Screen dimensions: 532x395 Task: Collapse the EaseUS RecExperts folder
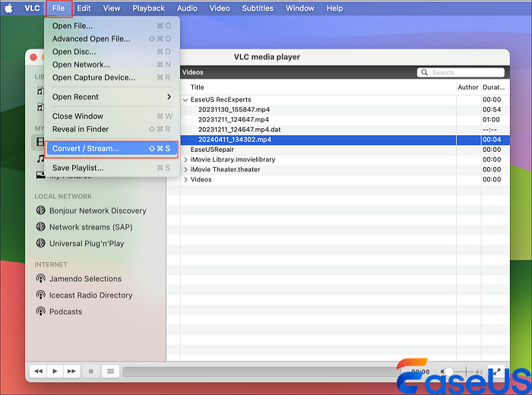pyautogui.click(x=185, y=100)
